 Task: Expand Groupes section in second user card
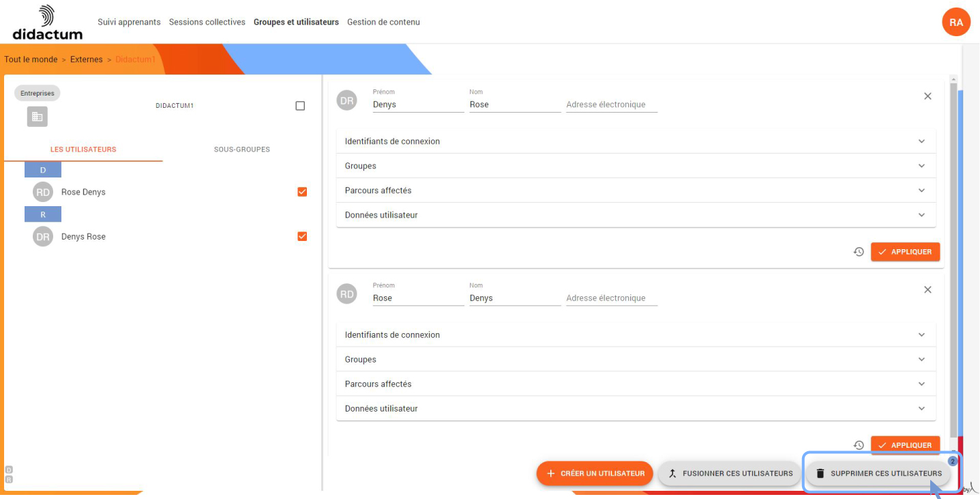pyautogui.click(x=636, y=360)
